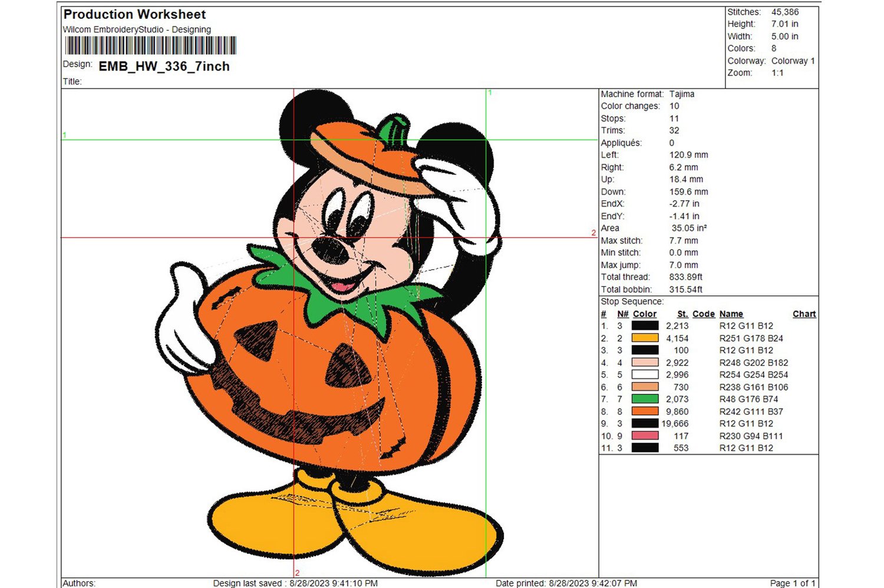This screenshot has width=884, height=588.
Task: Click the height value "7.01 in"
Action: pyautogui.click(x=785, y=24)
